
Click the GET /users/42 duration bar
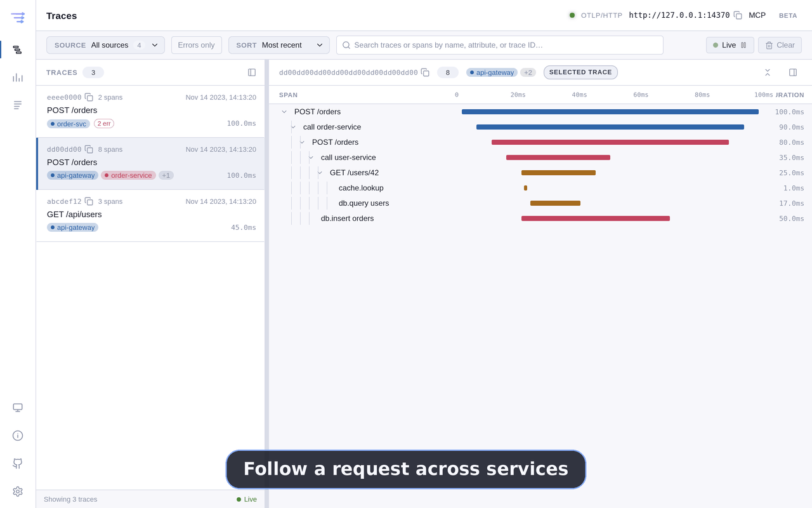click(558, 173)
